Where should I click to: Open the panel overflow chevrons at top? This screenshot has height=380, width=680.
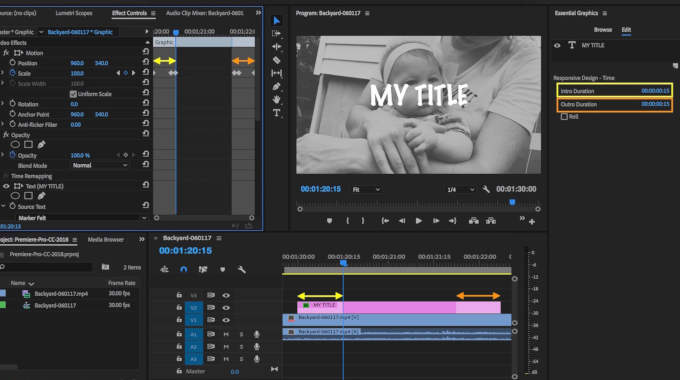click(x=258, y=13)
